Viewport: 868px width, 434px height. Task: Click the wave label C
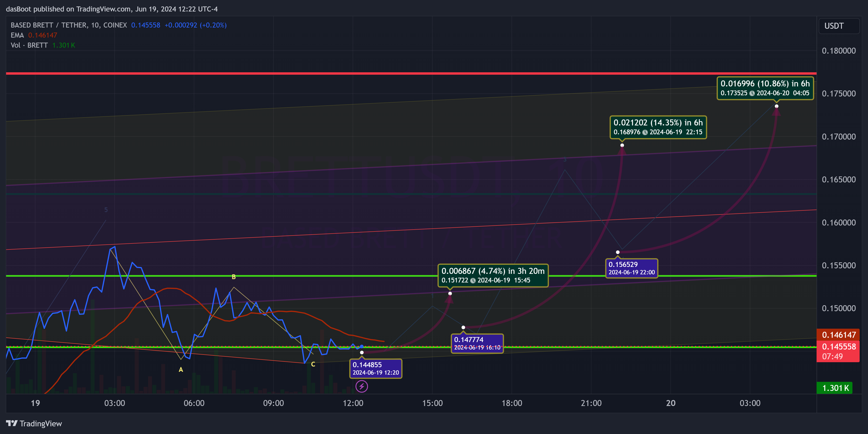[313, 364]
